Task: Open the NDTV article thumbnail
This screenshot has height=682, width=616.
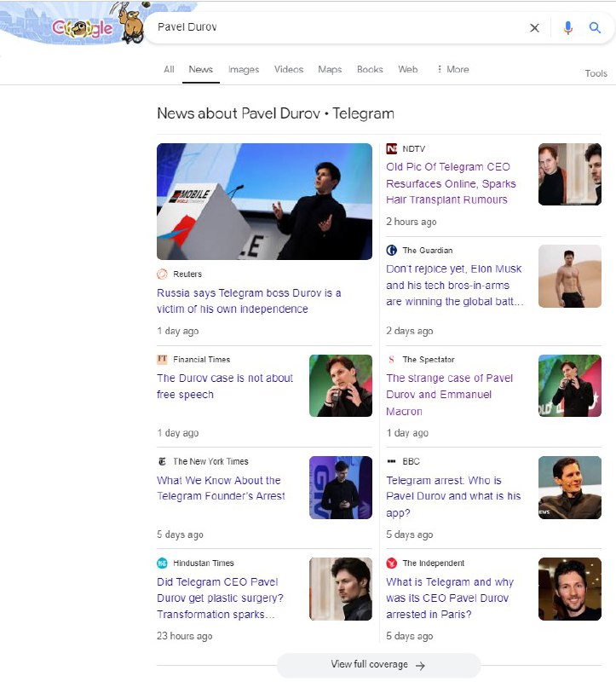Action: 569,174
